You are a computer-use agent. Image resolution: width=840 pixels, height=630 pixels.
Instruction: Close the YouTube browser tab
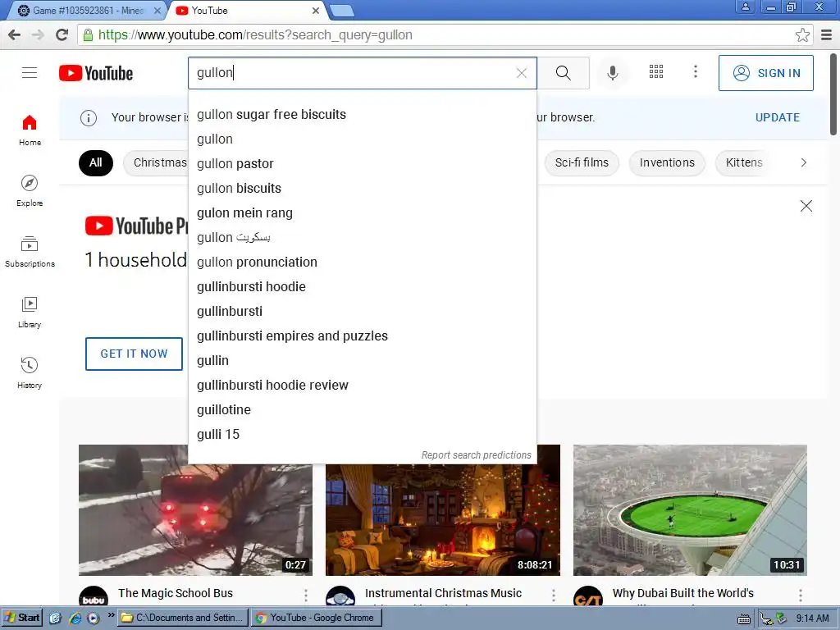pyautogui.click(x=316, y=10)
